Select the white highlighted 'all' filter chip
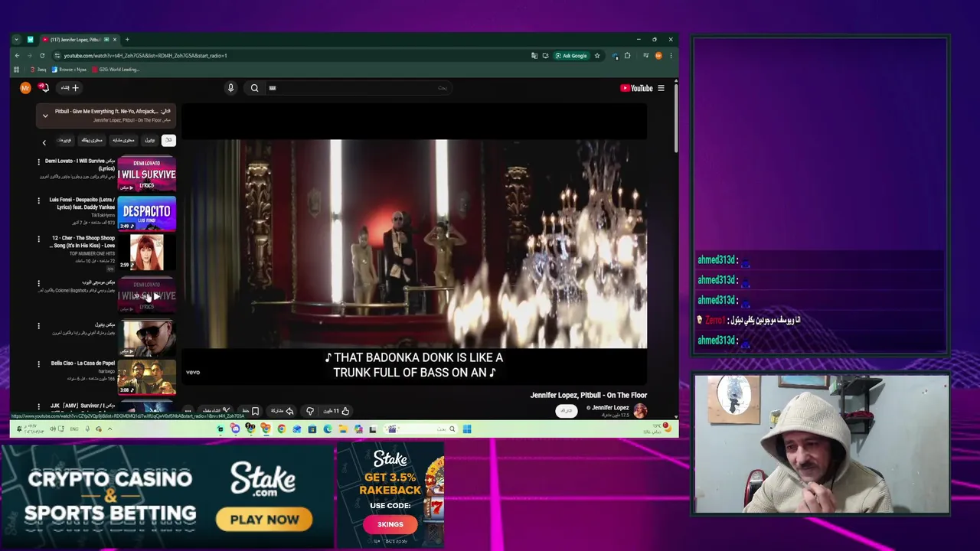This screenshot has height=551, width=980. click(x=168, y=140)
